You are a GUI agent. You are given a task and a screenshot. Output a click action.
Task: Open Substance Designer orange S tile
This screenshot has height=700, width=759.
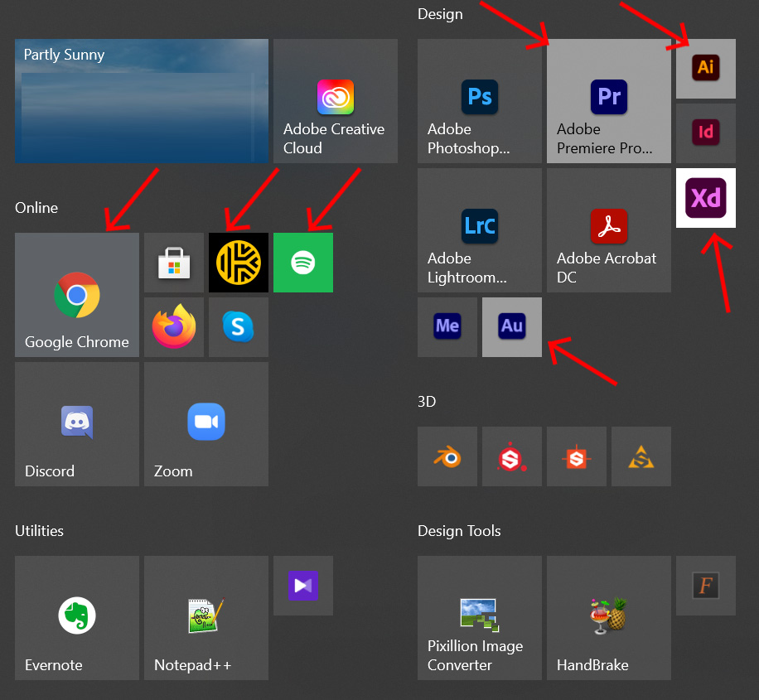pos(577,456)
